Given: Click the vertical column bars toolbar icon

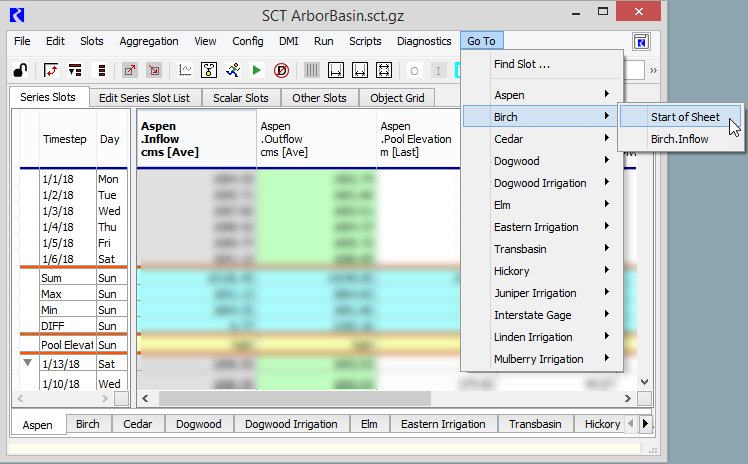Looking at the screenshot, I should pyautogui.click(x=312, y=71).
